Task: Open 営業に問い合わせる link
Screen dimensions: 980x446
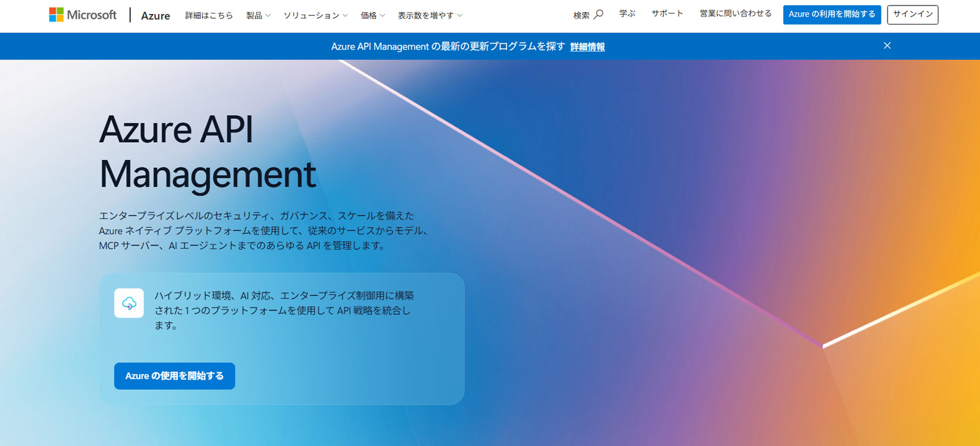Action: tap(736, 13)
